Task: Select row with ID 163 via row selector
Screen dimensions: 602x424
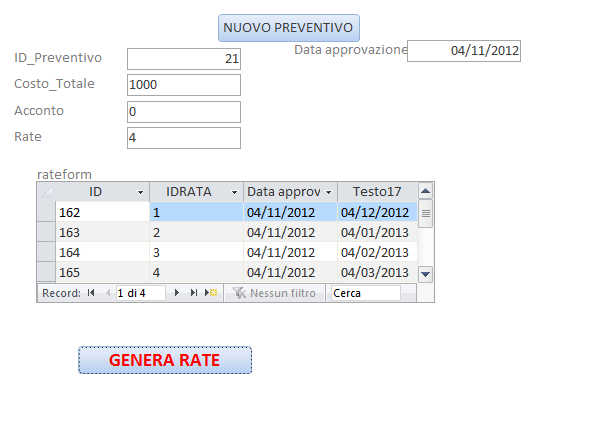Action: (x=45, y=232)
